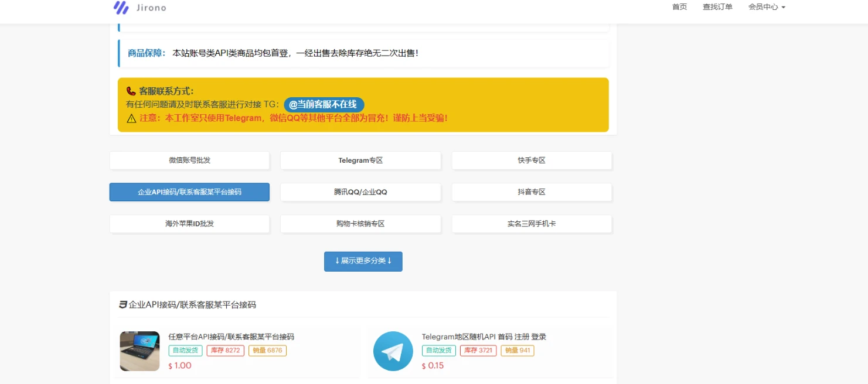The height and width of the screenshot is (384, 868).
Task: Click the 自动发货 tag on the API product
Action: (185, 350)
